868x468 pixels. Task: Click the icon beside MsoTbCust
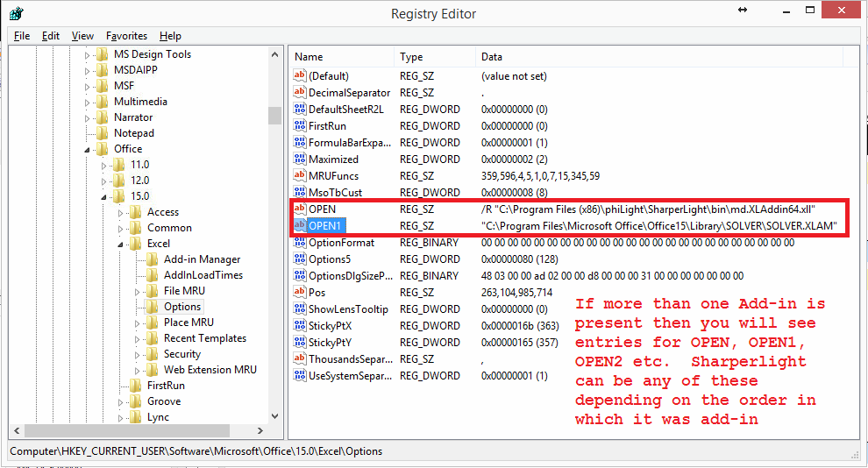pyautogui.click(x=300, y=192)
